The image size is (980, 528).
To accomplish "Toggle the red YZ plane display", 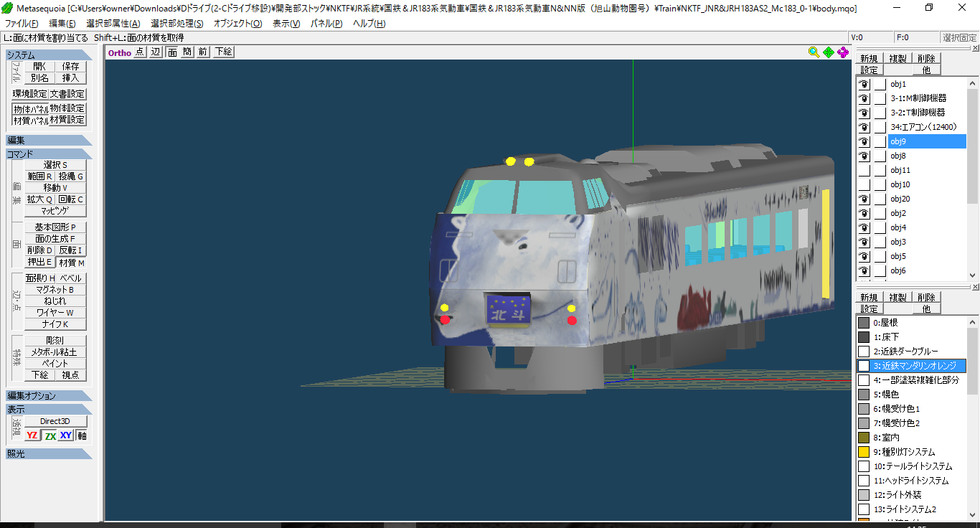I will (x=32, y=435).
